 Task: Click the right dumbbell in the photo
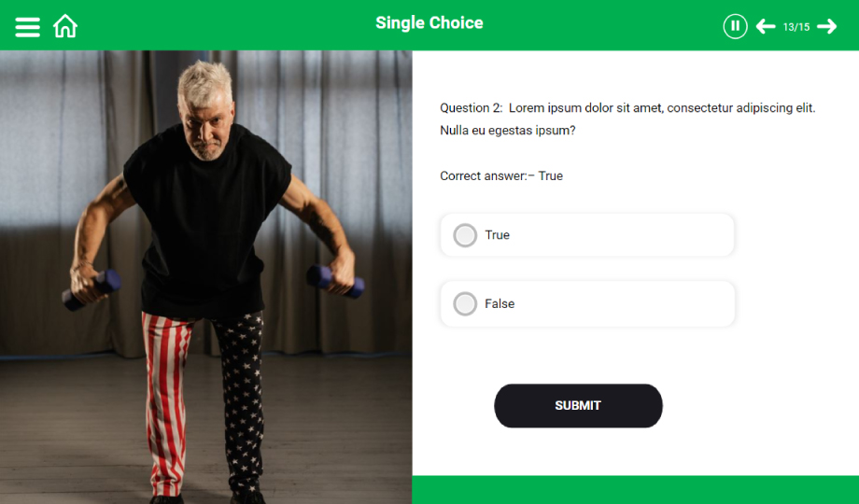pyautogui.click(x=335, y=282)
